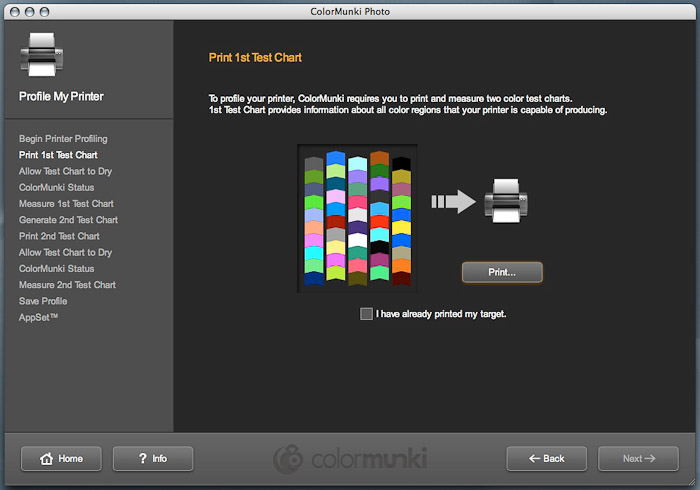Jump to 'Measure 2nd Test Chart' step

pos(67,285)
